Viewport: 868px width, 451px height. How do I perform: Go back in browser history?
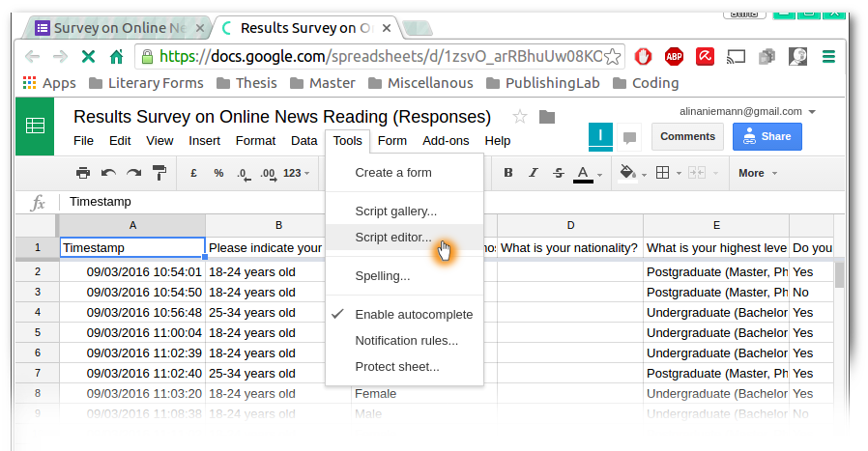33,56
